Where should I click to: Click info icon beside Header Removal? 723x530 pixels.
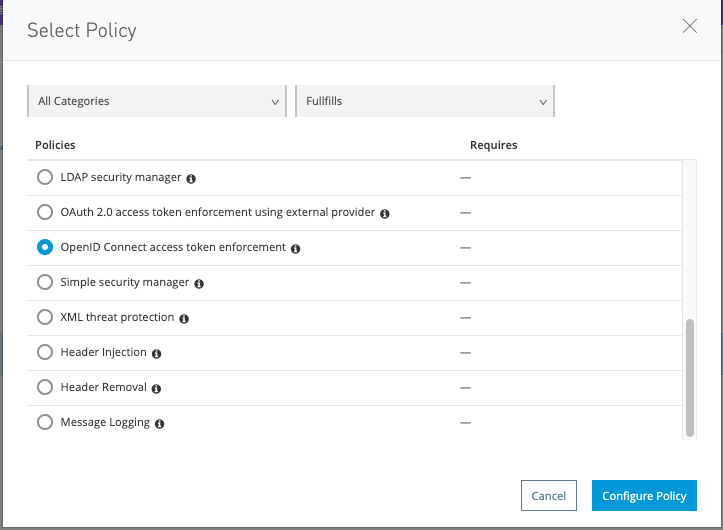[x=157, y=388]
